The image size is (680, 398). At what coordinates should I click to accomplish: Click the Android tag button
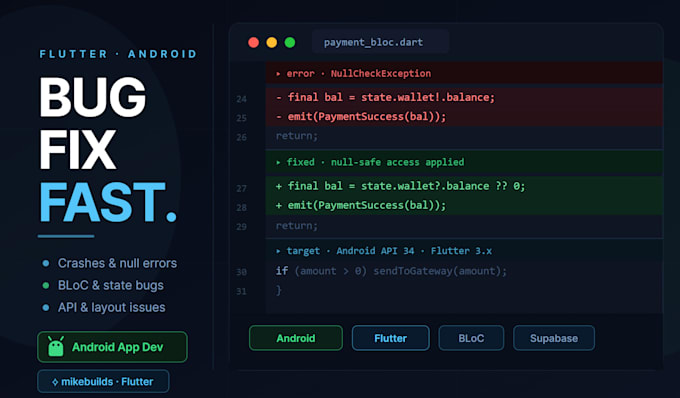pos(296,338)
